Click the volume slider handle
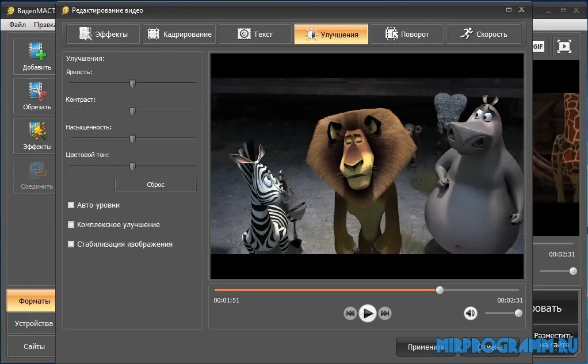 (518, 313)
